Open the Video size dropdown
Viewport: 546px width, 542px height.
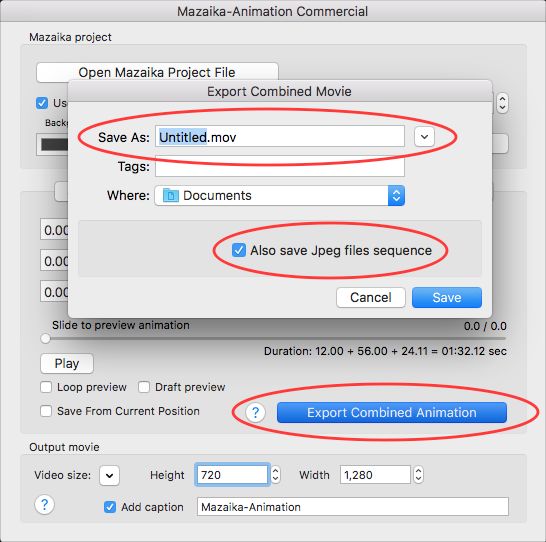coord(109,475)
